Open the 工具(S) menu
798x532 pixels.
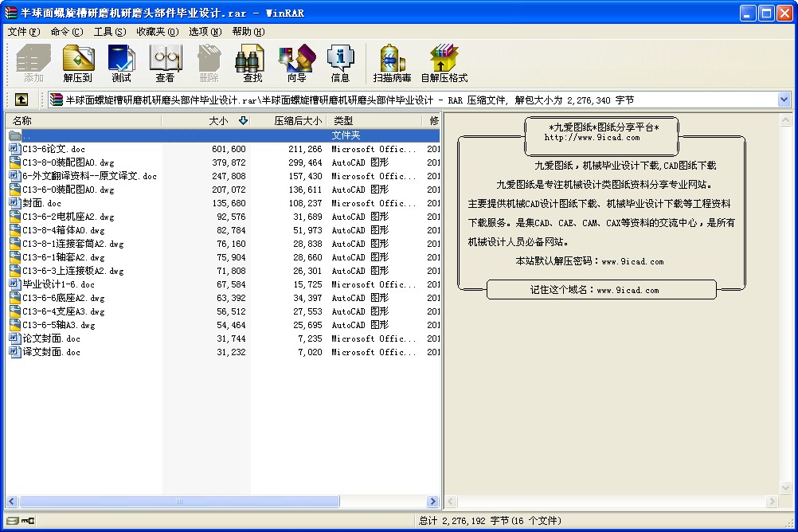[110, 32]
